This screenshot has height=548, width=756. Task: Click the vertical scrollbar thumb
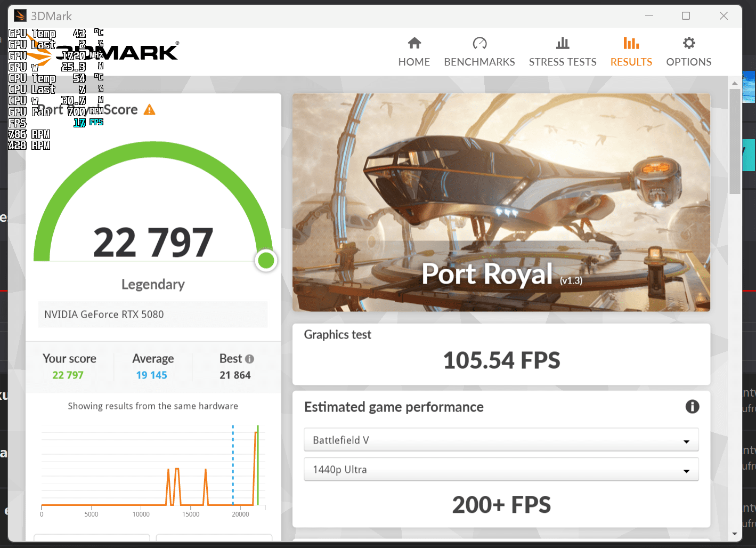735,141
